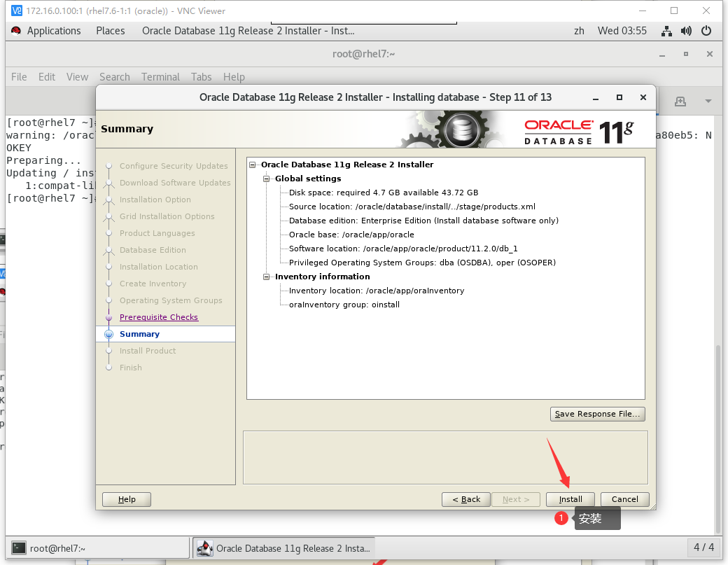
Task: Select the Software location row
Action: (x=403, y=249)
